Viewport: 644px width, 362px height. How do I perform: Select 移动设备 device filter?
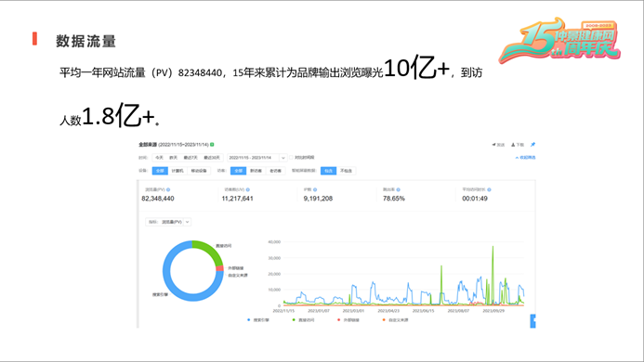point(199,171)
